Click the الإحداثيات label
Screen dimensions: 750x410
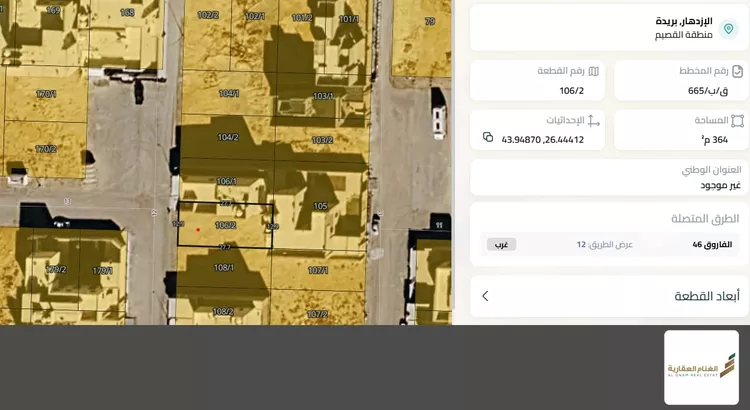(x=565, y=120)
